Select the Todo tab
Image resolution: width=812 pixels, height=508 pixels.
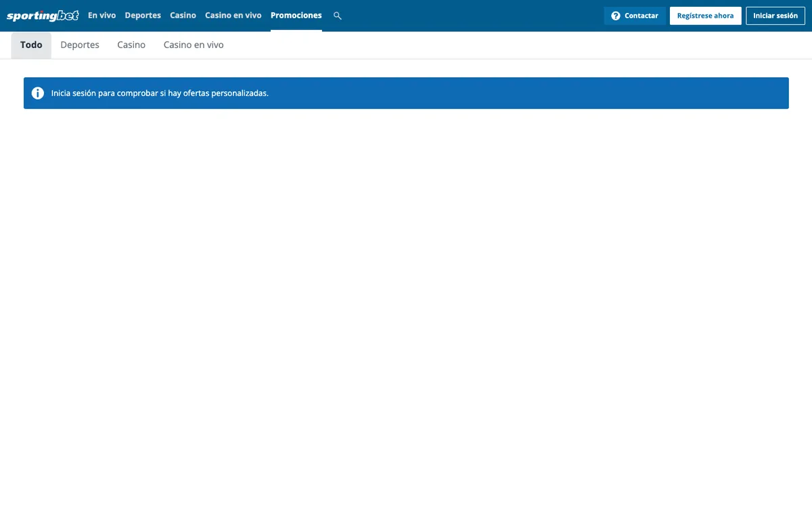31,45
